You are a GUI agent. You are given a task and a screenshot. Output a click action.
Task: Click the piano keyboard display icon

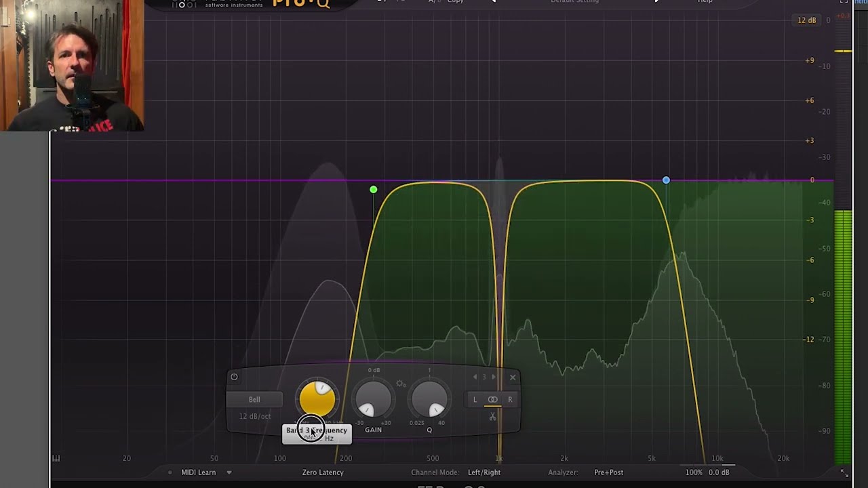[56, 458]
